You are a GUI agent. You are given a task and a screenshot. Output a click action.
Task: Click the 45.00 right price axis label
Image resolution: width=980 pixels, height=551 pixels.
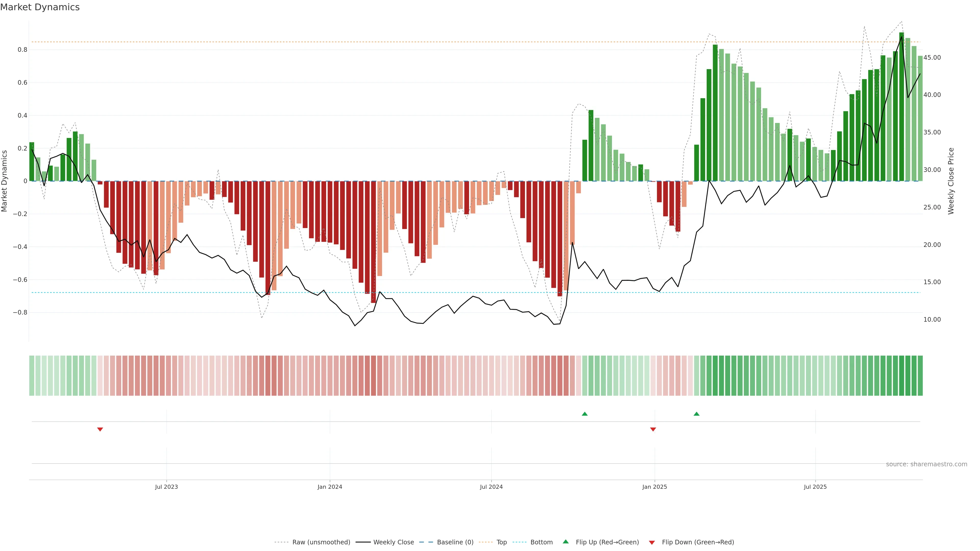932,57
